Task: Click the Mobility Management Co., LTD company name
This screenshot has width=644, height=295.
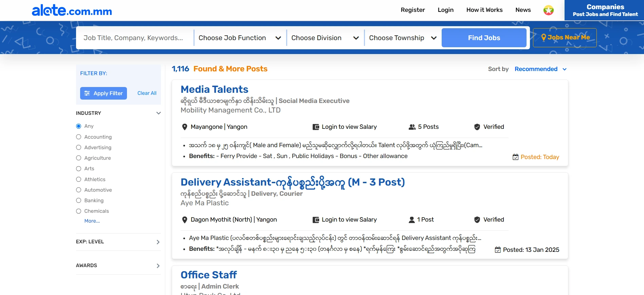Action: 231,110
